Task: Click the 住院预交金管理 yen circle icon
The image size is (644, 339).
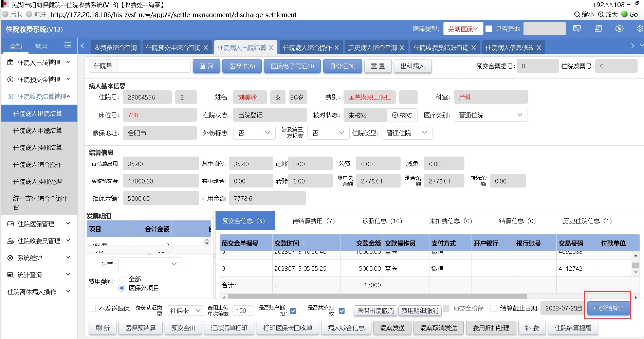Action: click(x=11, y=79)
